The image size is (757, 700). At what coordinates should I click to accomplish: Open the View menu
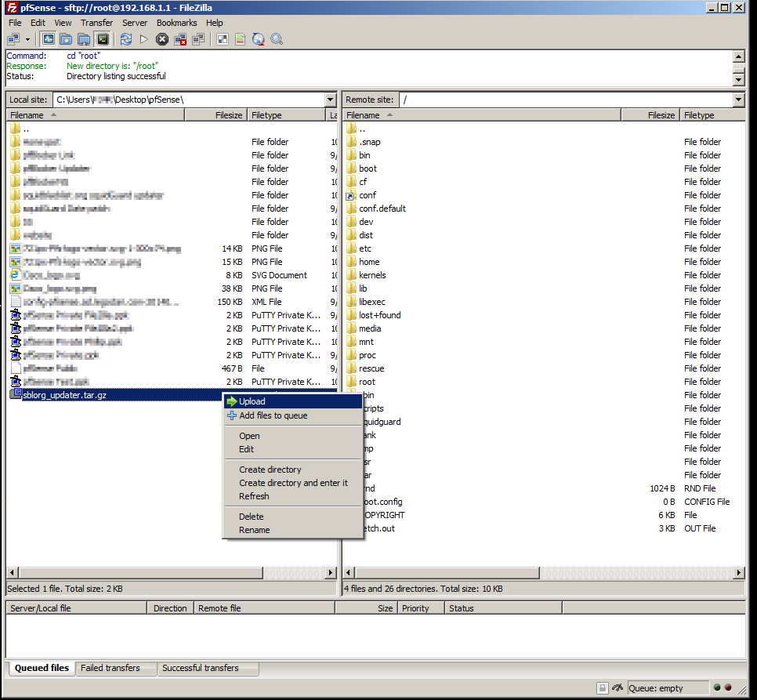click(x=63, y=23)
